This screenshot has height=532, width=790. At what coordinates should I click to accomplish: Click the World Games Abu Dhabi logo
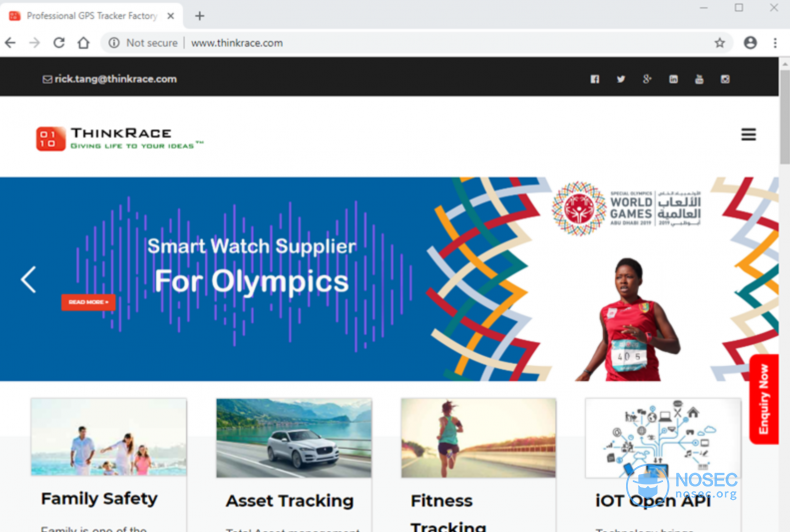pyautogui.click(x=626, y=208)
